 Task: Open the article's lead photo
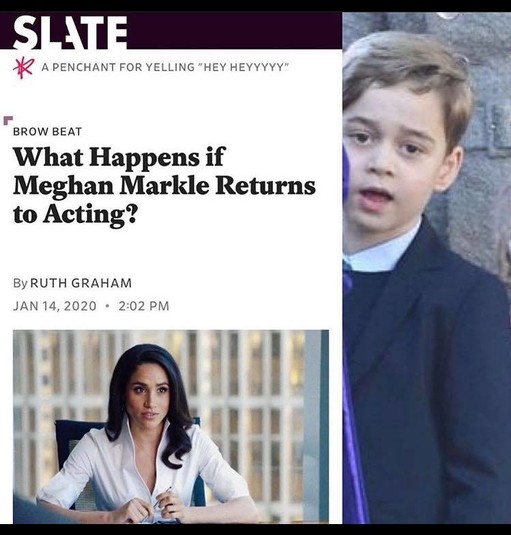pyautogui.click(x=171, y=426)
